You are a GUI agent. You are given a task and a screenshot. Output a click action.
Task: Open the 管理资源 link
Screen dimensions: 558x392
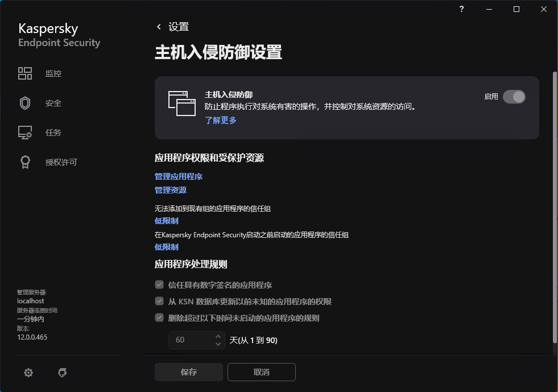(x=171, y=190)
